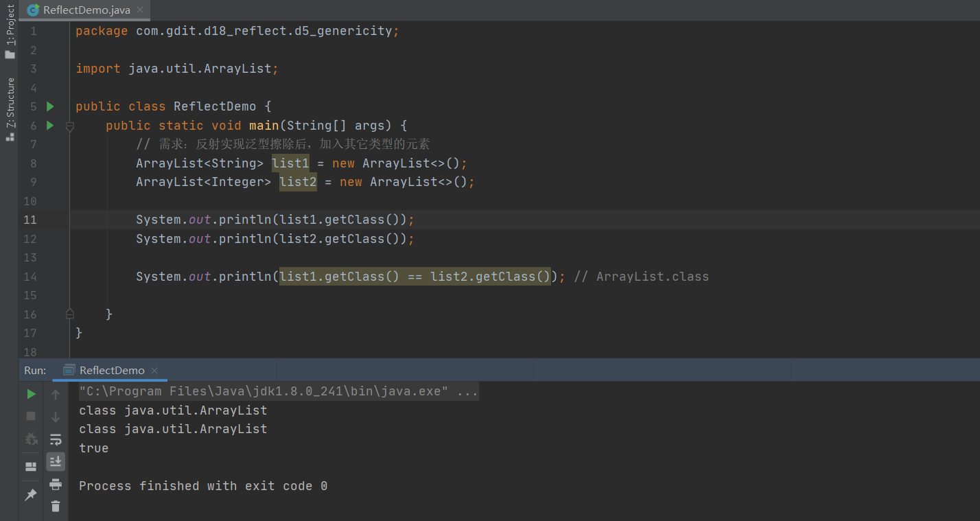Open the Project tool window tab
Image resolution: width=980 pixels, height=521 pixels.
[x=10, y=31]
